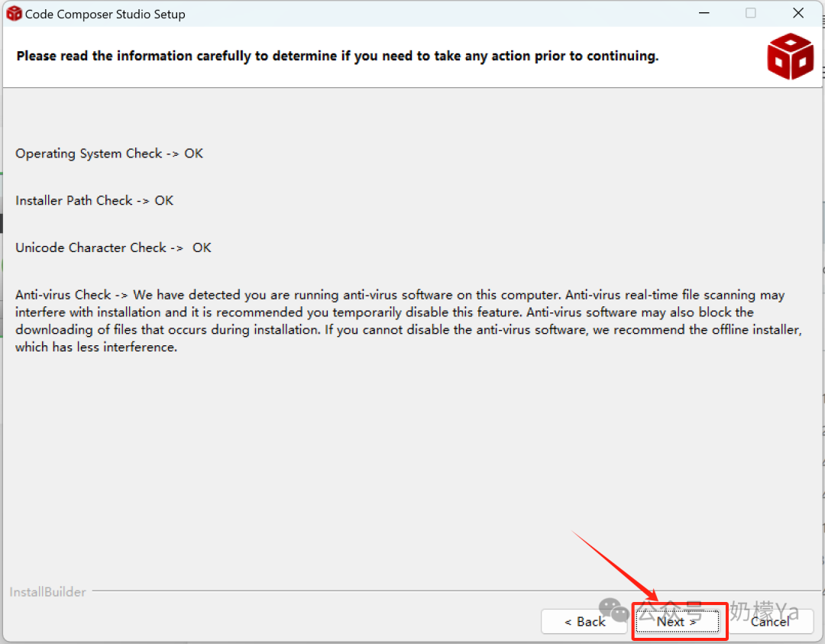825x644 pixels.
Task: Return to previous page with Back
Action: pyautogui.click(x=584, y=621)
